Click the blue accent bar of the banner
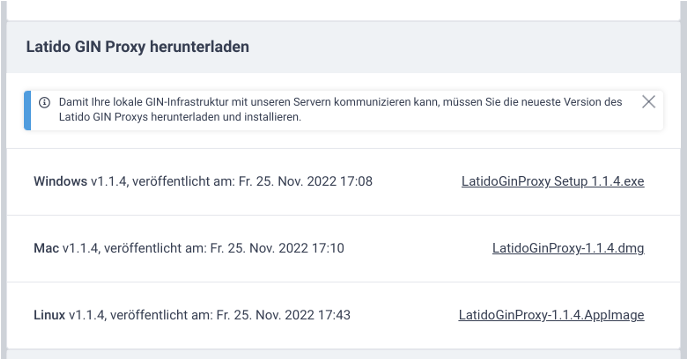 click(28, 110)
